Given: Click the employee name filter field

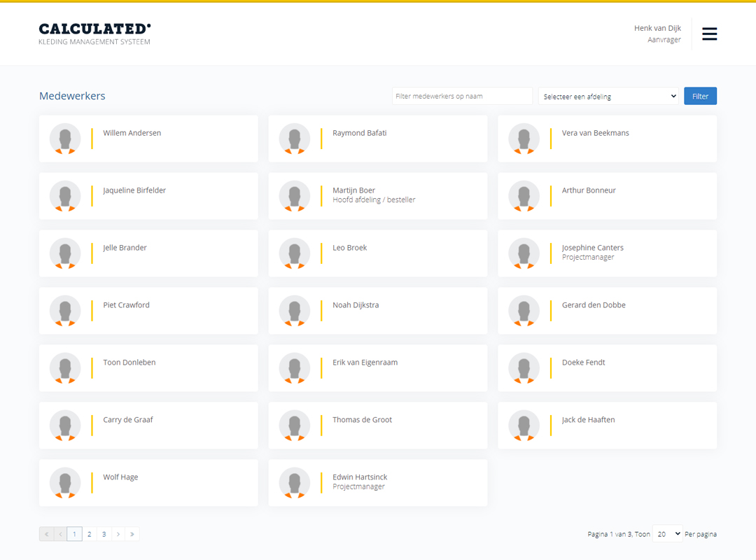Looking at the screenshot, I should coord(462,97).
